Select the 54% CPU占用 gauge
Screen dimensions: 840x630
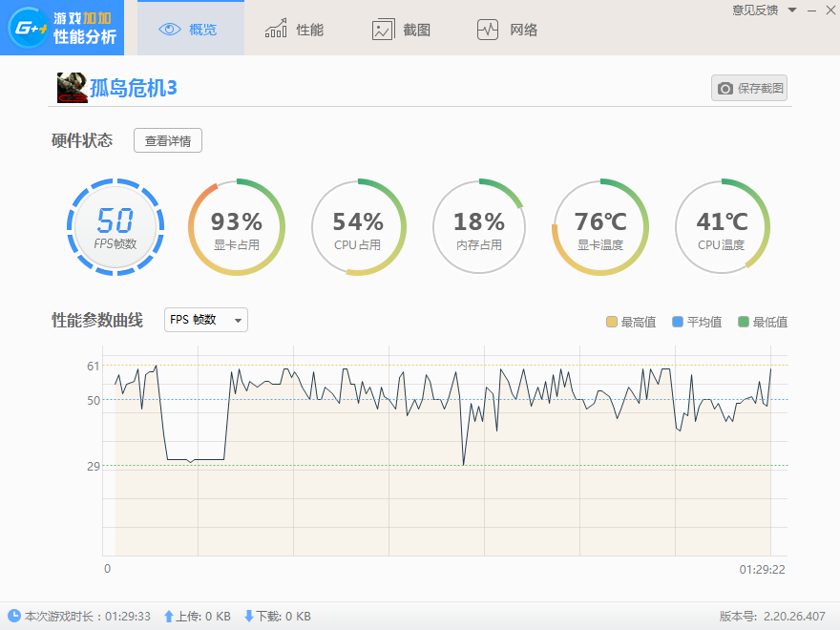point(357,227)
